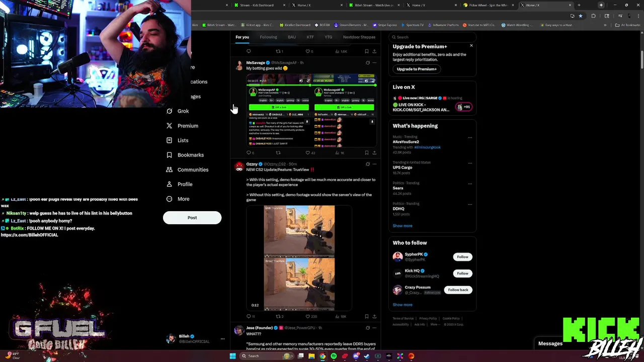Go to Profile in the sidebar
Viewport: 644px width, 362px height.
point(179,184)
